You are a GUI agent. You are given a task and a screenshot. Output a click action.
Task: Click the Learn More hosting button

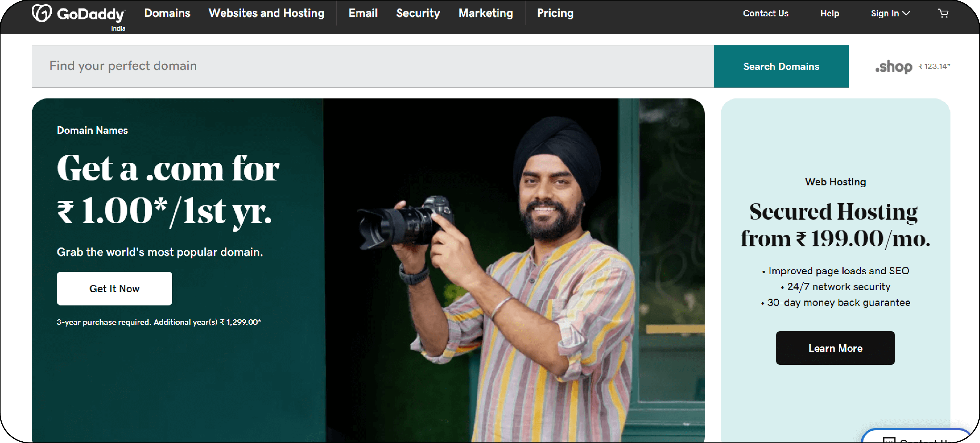[835, 348]
